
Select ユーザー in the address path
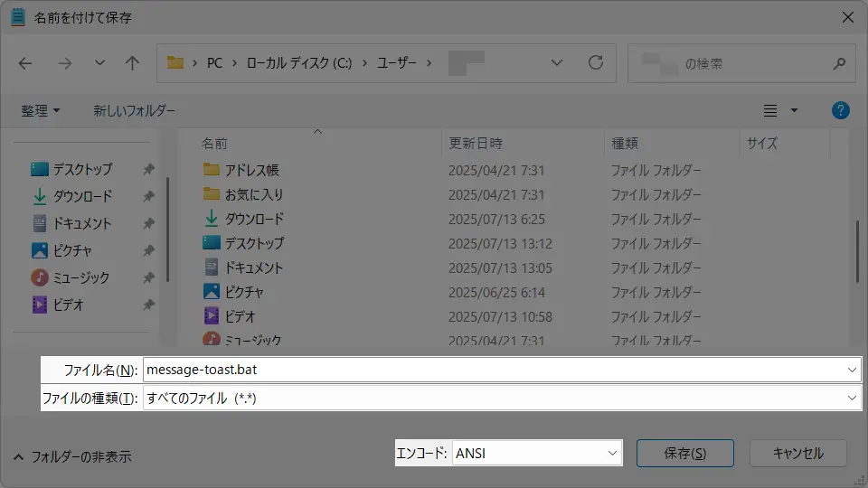(397, 63)
